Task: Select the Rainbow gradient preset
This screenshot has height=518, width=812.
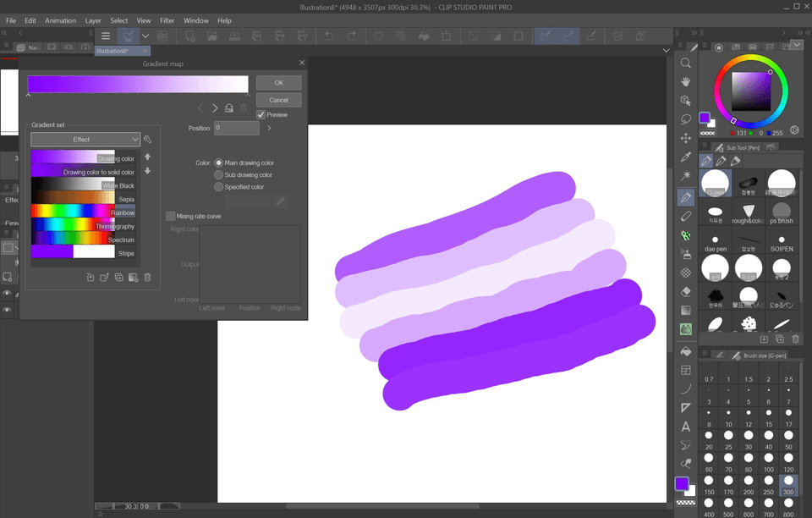Action: 83,212
